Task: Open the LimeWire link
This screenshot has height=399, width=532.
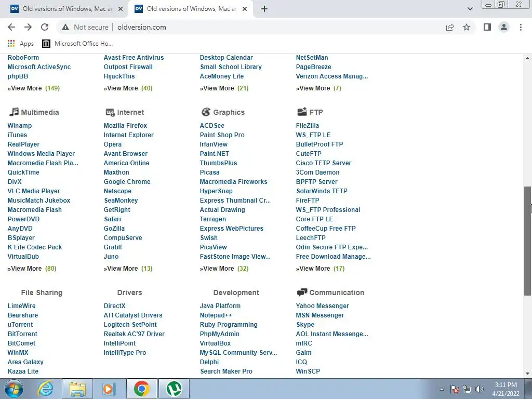Action: pyautogui.click(x=21, y=306)
